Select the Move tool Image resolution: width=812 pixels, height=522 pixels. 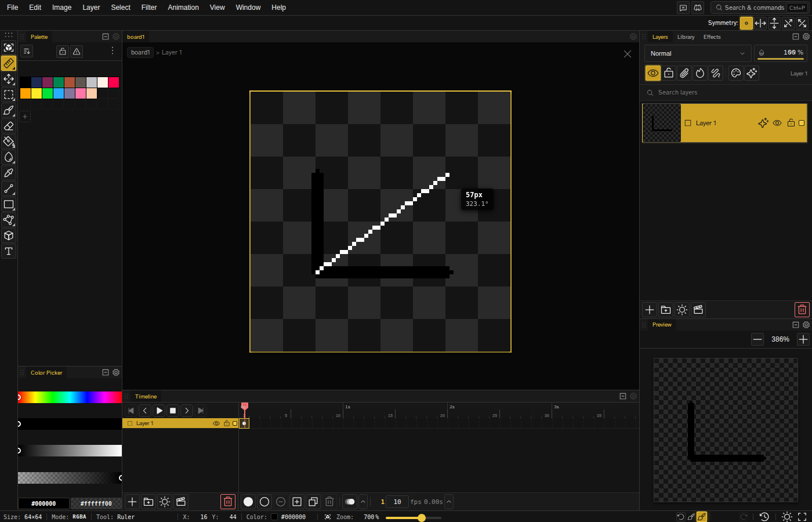(x=9, y=79)
